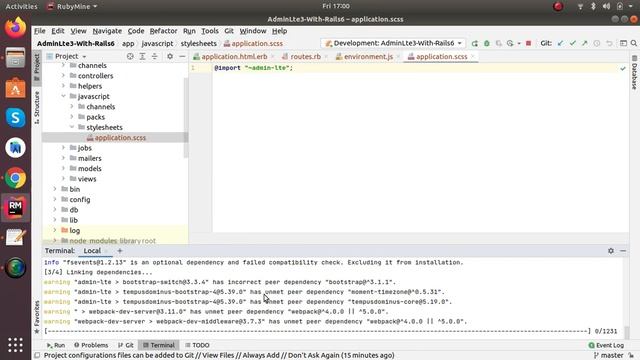Image resolution: width=640 pixels, height=360 pixels.
Task: Open Firefox from the Ubuntu dock
Action: [x=16, y=28]
